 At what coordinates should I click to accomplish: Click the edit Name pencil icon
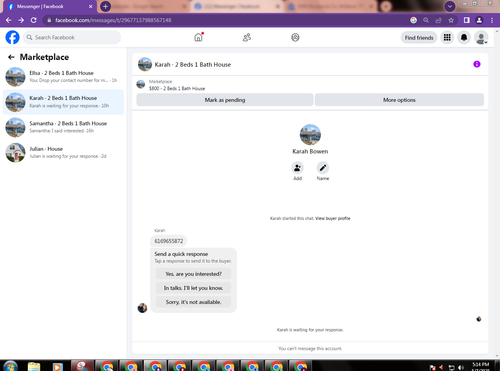(323, 168)
